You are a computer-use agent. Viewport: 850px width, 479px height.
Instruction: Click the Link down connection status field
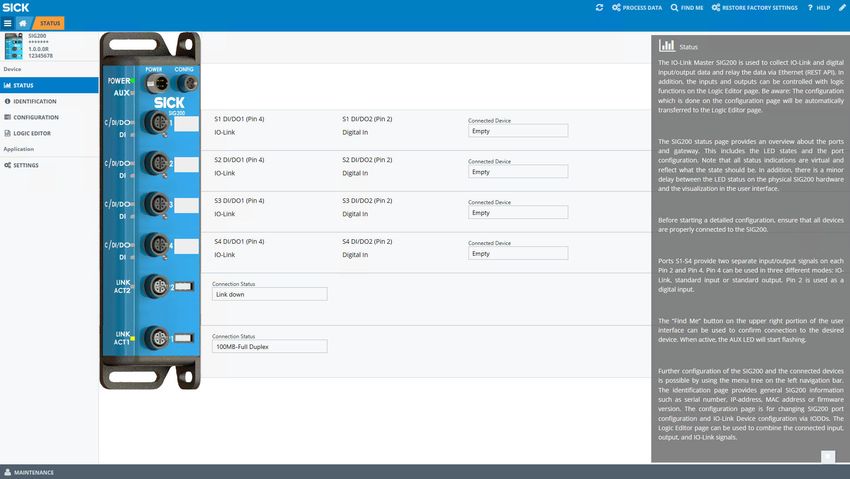pos(269,294)
